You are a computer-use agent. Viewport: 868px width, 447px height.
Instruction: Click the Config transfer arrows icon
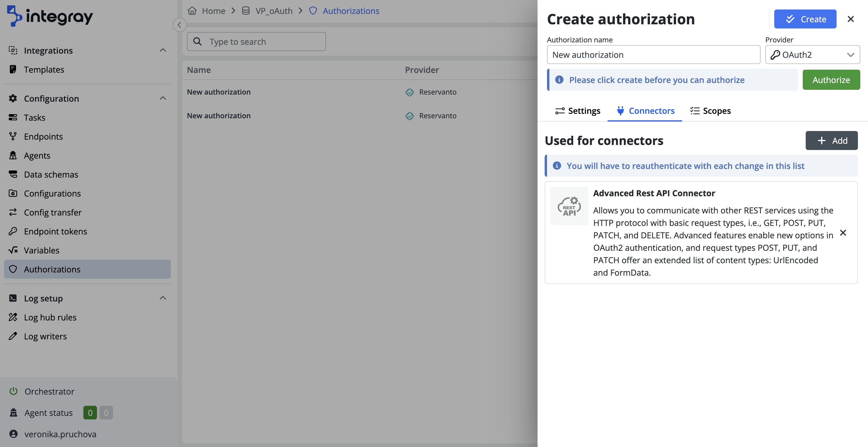click(13, 212)
